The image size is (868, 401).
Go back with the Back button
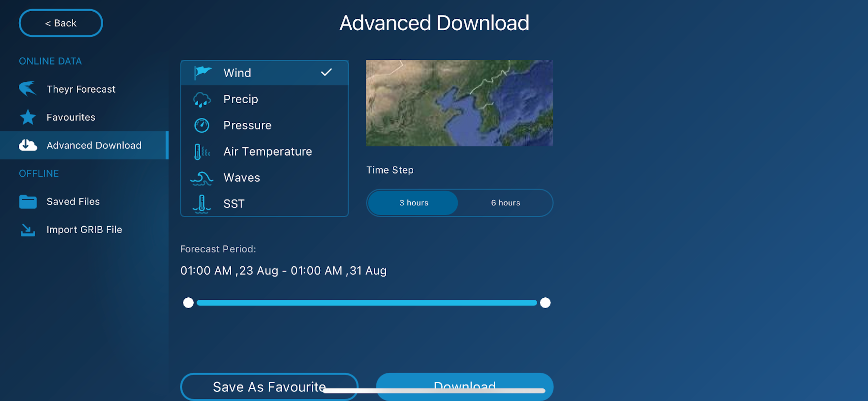pyautogui.click(x=61, y=23)
